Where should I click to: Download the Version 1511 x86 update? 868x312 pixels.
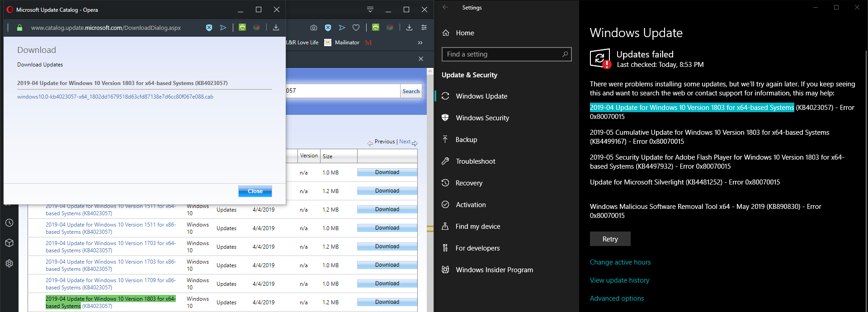(387, 228)
